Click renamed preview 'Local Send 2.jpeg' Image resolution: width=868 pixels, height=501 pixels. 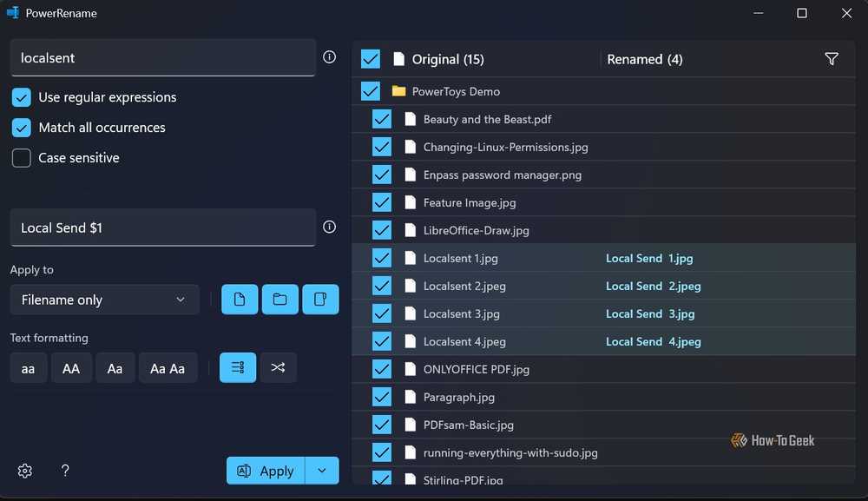point(654,287)
